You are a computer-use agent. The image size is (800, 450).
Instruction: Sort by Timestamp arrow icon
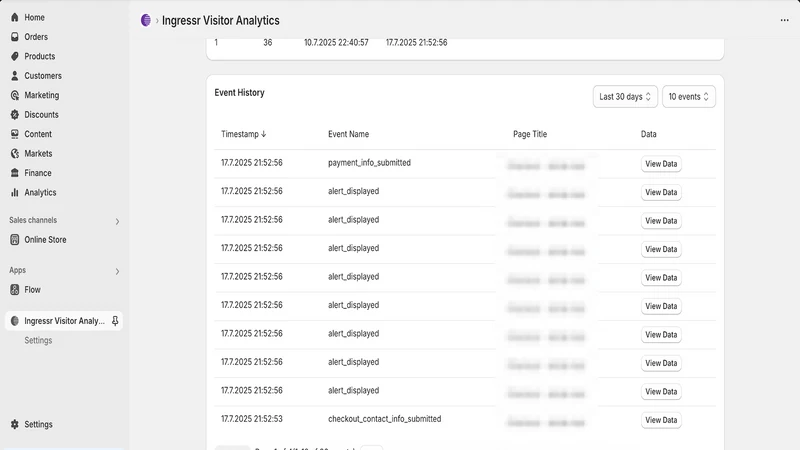[264, 134]
